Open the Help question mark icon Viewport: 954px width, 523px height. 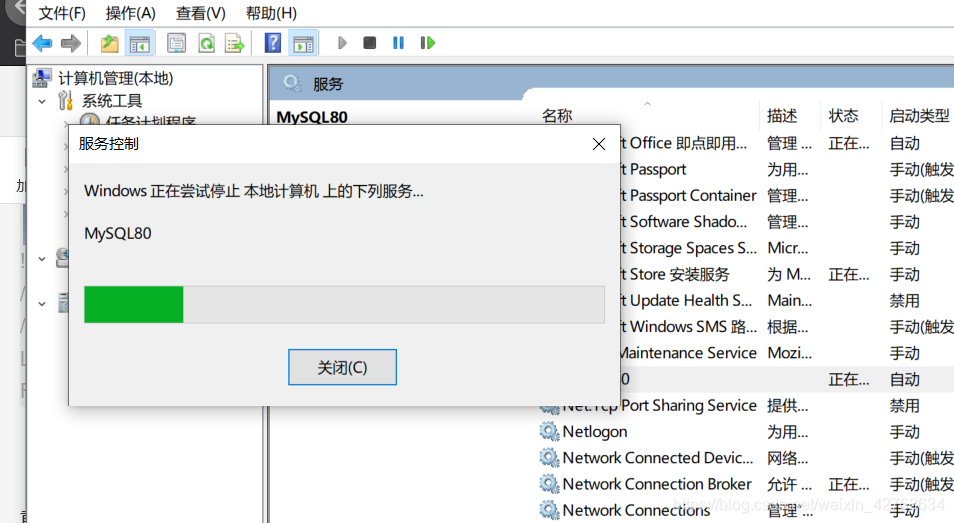pyautogui.click(x=273, y=43)
